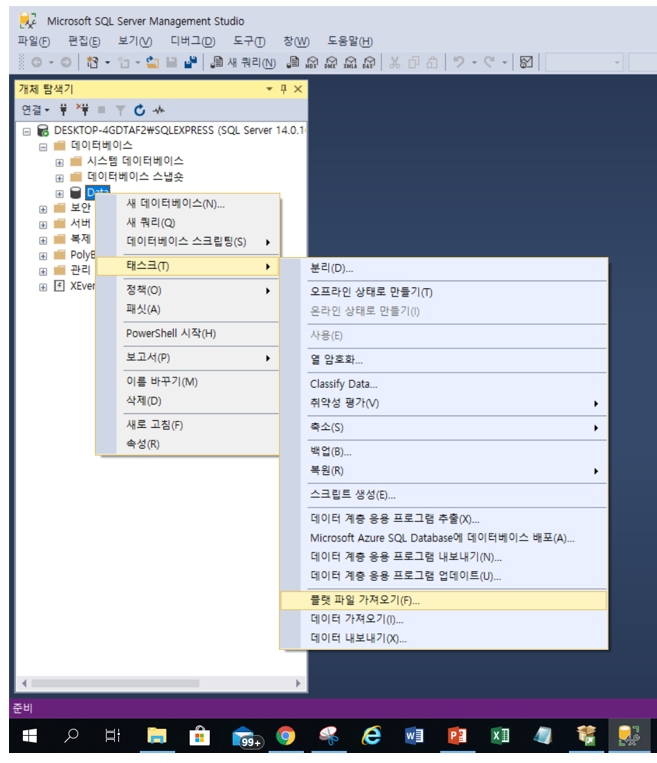Click the 새 쿼리(N) toolbar button
This screenshot has height=763, width=657.
tap(243, 62)
